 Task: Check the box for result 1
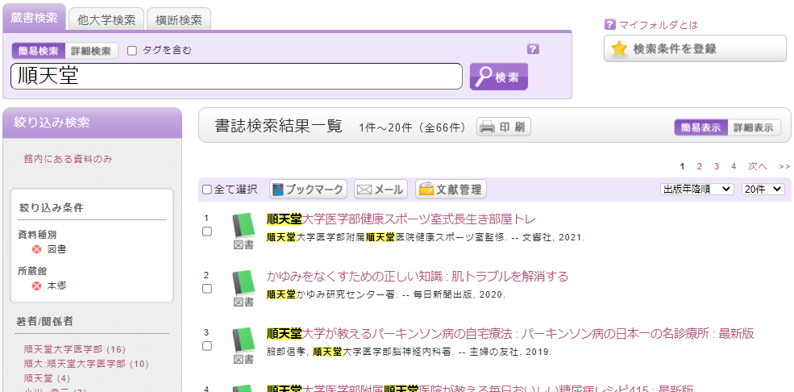click(x=207, y=231)
